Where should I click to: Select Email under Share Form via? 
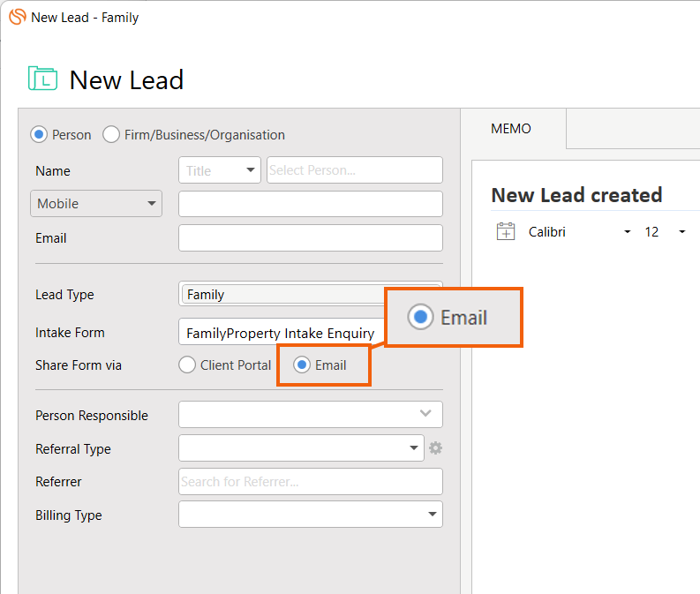[x=302, y=365]
